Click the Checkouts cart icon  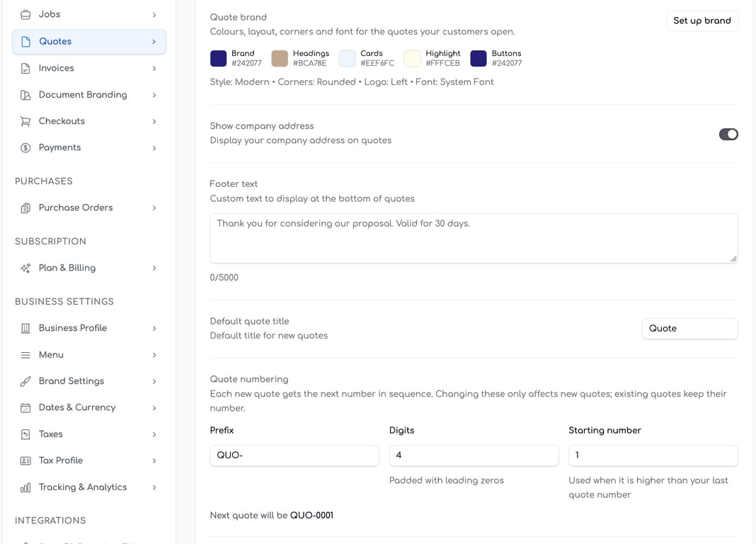click(x=25, y=122)
